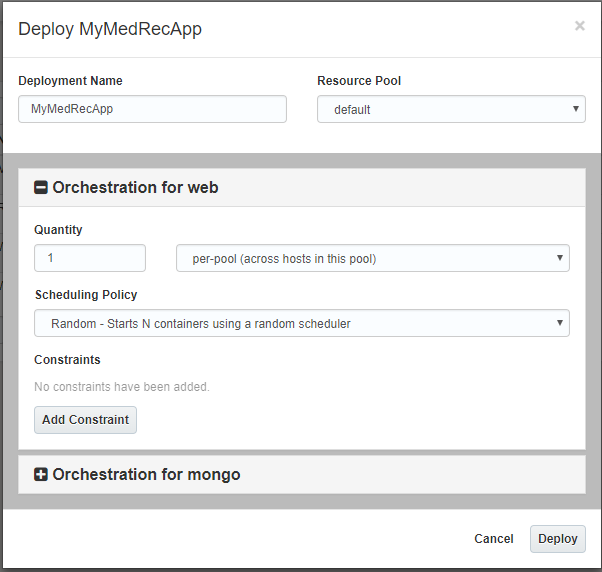Click the Deploy button
Viewport: 602px width, 572px height.
(x=557, y=539)
